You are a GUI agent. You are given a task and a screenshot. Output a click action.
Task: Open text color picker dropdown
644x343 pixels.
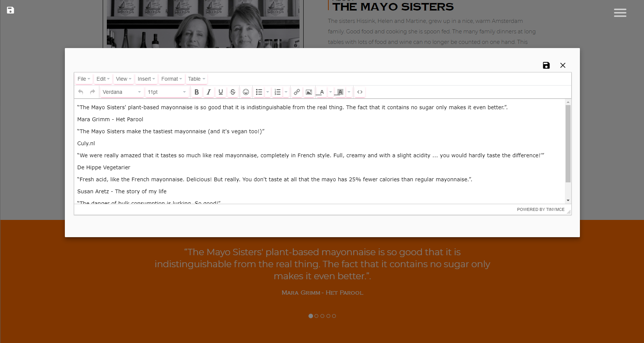pos(331,92)
